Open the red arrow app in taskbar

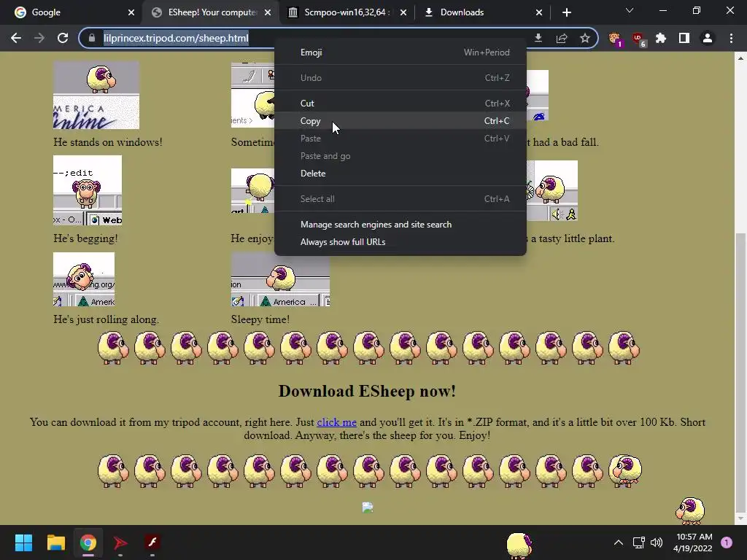point(120,542)
